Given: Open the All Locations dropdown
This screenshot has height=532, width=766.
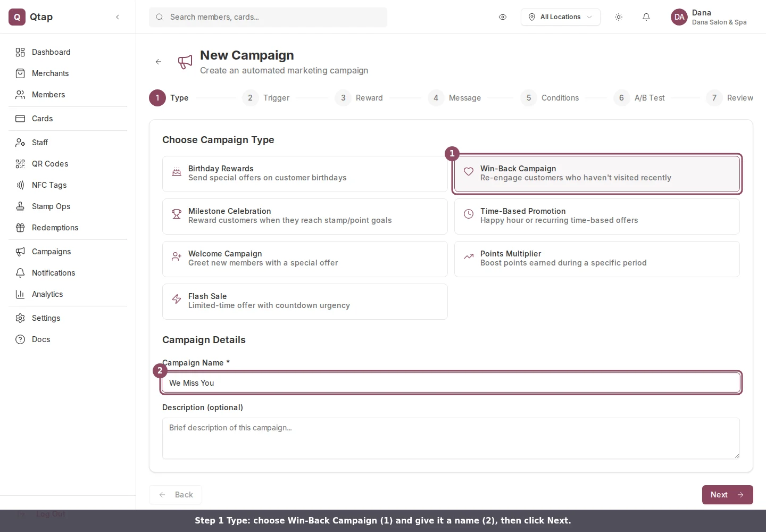Looking at the screenshot, I should click(x=561, y=17).
